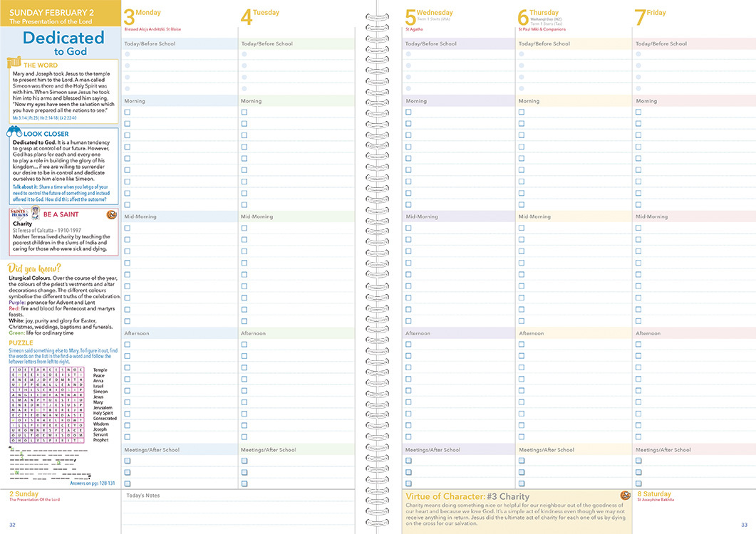This screenshot has width=756, height=534.
Task: Click the scroll icon beside THE WORD
Action: click(14, 63)
